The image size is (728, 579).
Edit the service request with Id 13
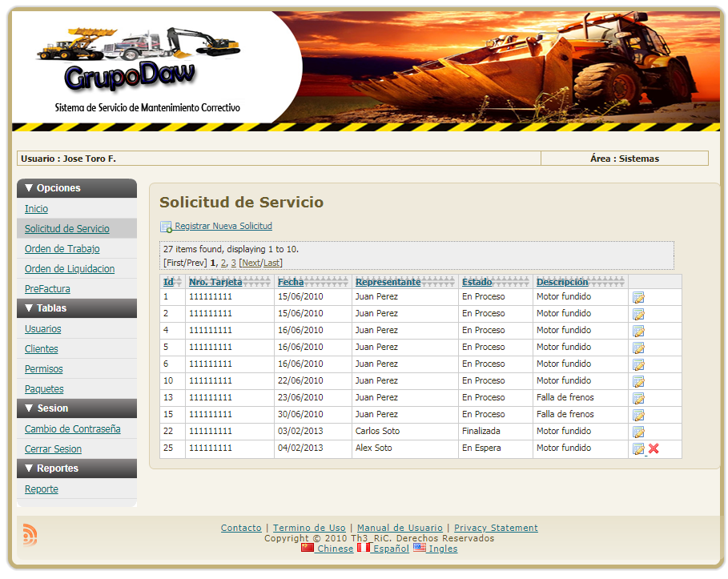click(x=638, y=398)
